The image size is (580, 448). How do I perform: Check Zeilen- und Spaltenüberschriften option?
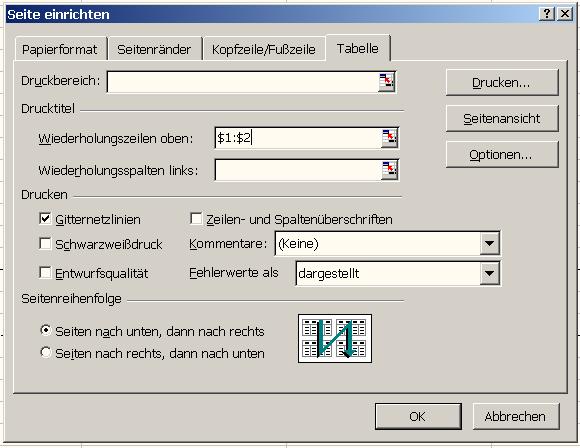[x=196, y=218]
